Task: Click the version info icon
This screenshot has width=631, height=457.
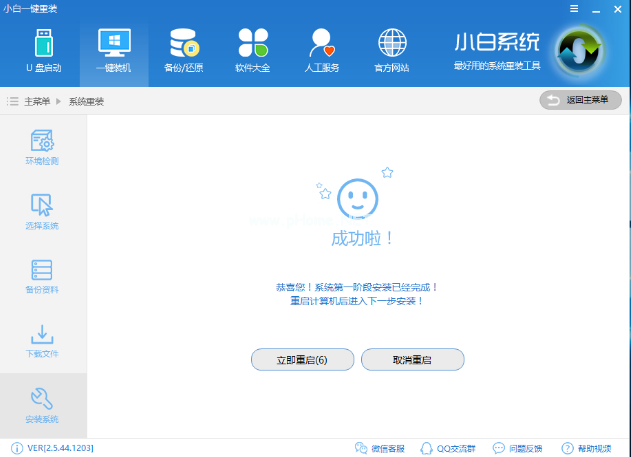Action: pyautogui.click(x=17, y=448)
